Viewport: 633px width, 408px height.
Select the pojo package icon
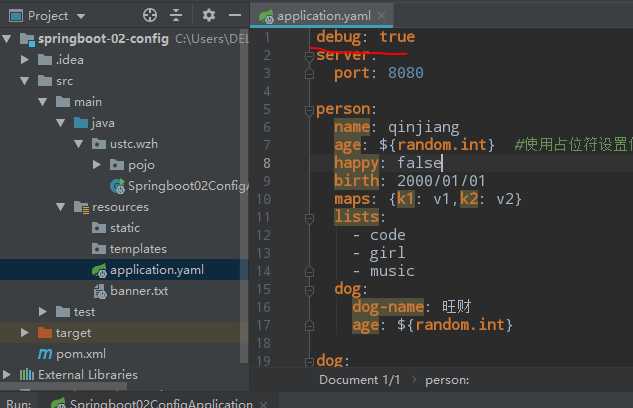coord(117,165)
